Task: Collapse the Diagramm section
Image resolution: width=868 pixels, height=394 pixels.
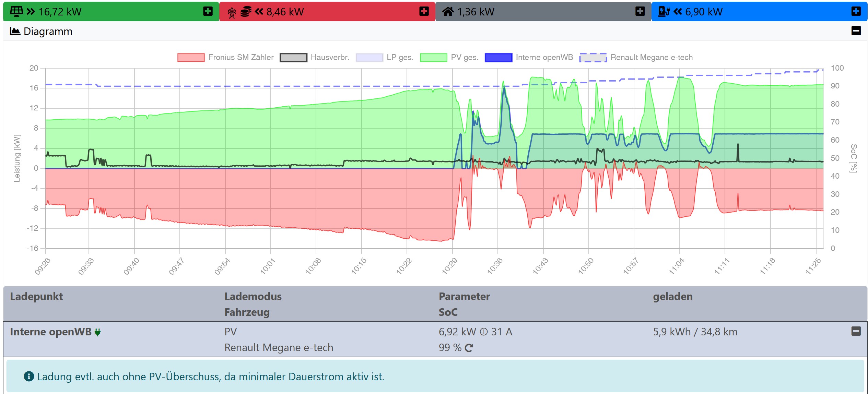Action: click(856, 31)
